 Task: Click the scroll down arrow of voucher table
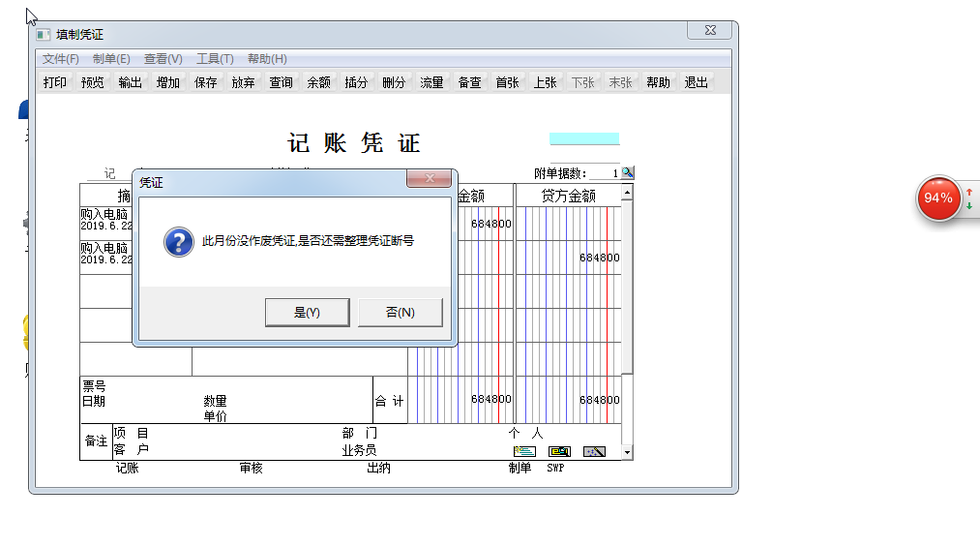627,452
